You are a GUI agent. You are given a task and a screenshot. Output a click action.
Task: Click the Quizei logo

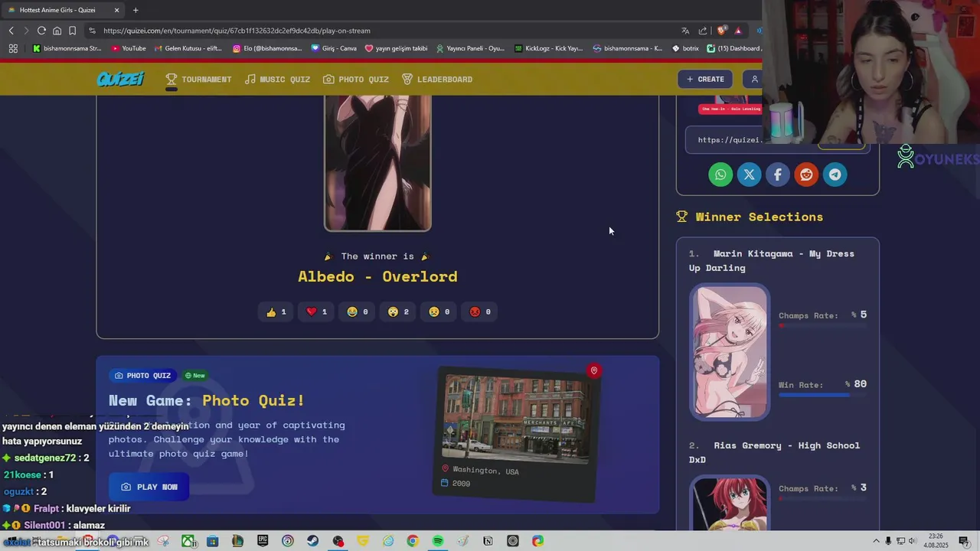click(x=120, y=79)
